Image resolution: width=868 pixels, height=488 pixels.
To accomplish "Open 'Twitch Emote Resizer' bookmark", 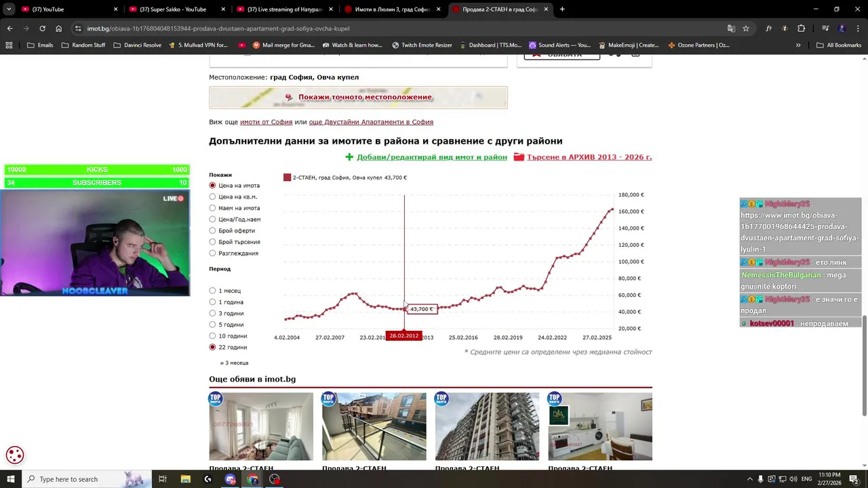I will coord(422,45).
